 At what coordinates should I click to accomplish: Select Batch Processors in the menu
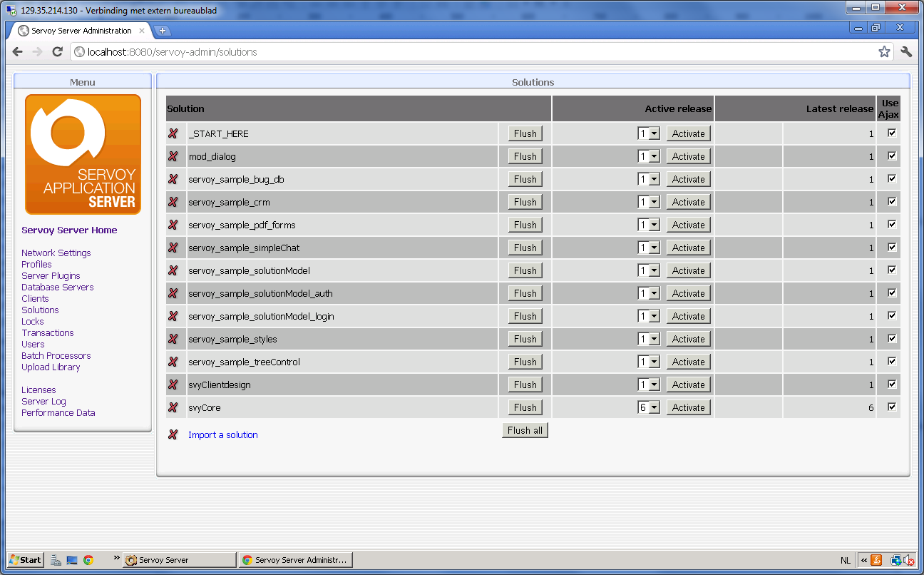click(56, 356)
